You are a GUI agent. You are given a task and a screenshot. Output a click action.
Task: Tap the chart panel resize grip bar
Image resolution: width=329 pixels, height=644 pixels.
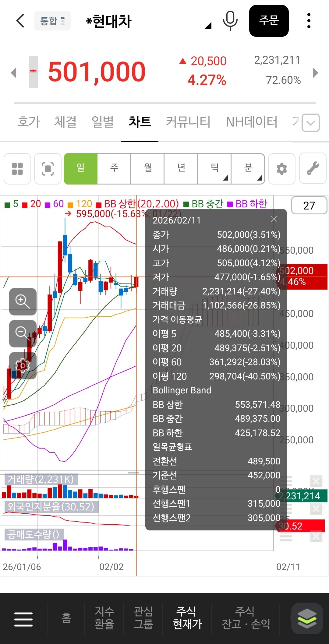click(x=133, y=473)
